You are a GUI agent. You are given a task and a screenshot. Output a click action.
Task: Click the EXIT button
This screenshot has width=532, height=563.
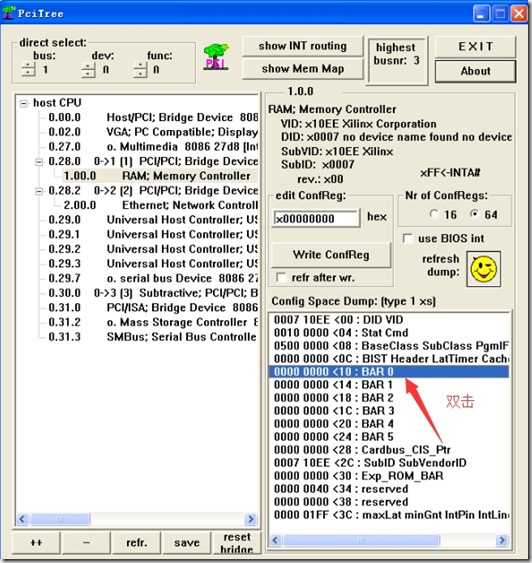pos(476,46)
